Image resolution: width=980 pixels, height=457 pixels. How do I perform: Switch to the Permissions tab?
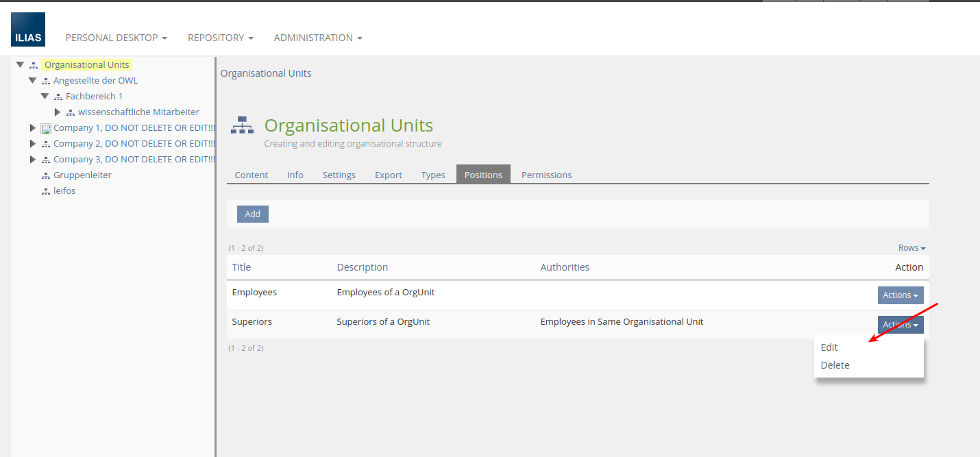point(546,175)
